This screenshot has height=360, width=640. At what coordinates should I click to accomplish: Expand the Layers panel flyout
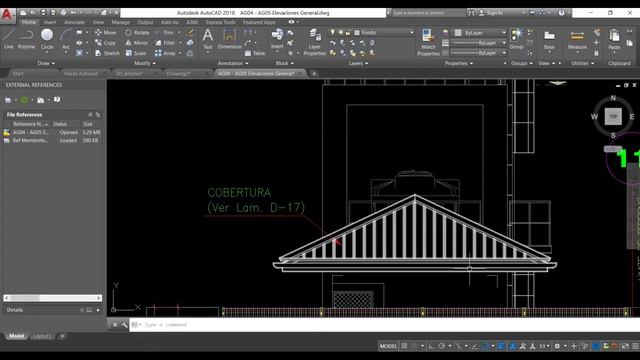[358, 63]
